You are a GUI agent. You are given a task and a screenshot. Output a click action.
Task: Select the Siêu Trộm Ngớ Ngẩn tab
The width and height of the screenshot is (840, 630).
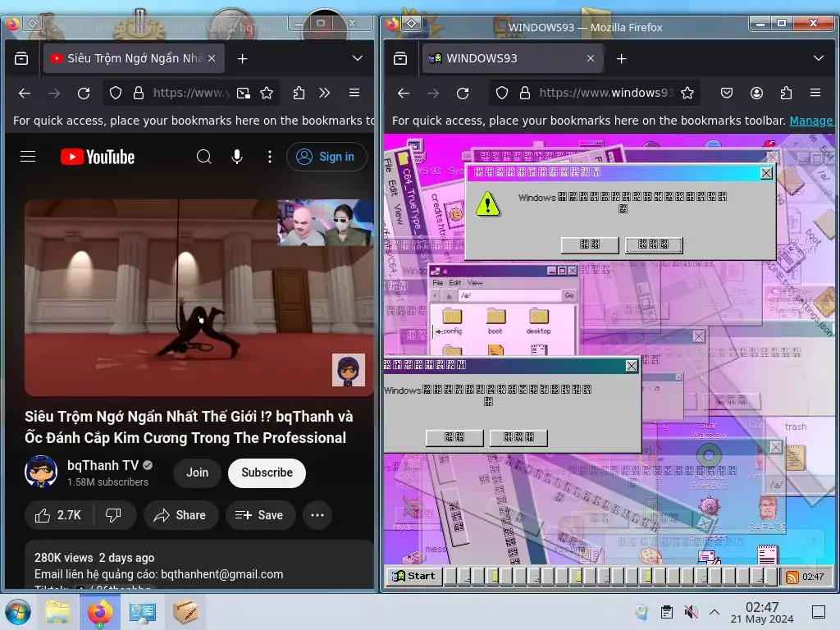pos(134,58)
